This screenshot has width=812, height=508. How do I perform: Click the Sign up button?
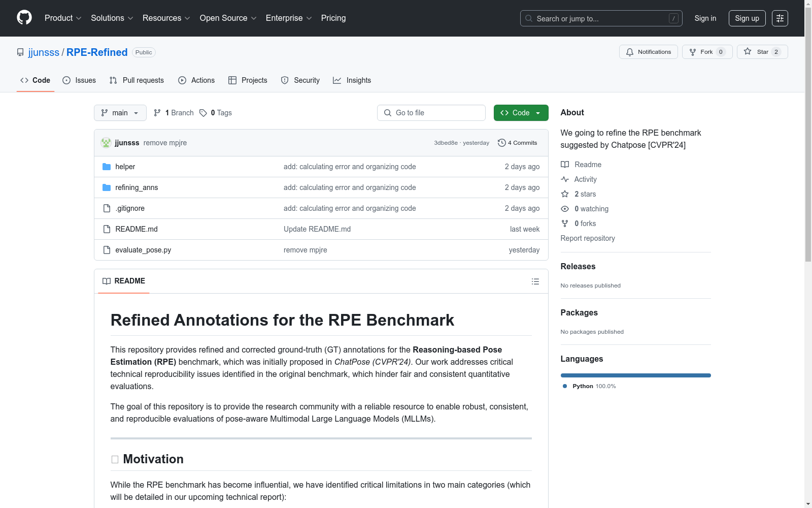[x=747, y=18]
